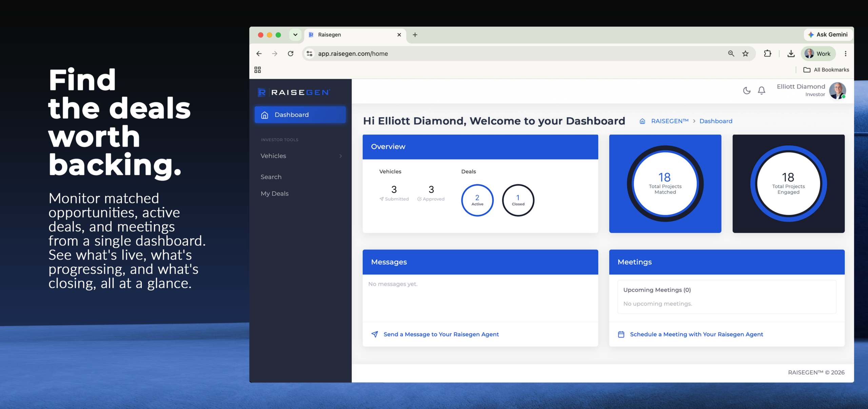Screen dimensions: 868x409
Task: Send a Message to Your Raisegen Agent
Action: click(x=441, y=334)
